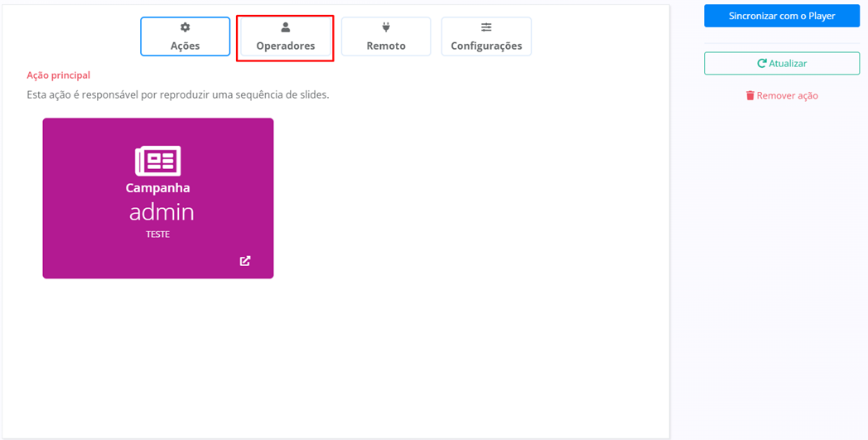Click the plug icon above Remoto

(x=386, y=27)
